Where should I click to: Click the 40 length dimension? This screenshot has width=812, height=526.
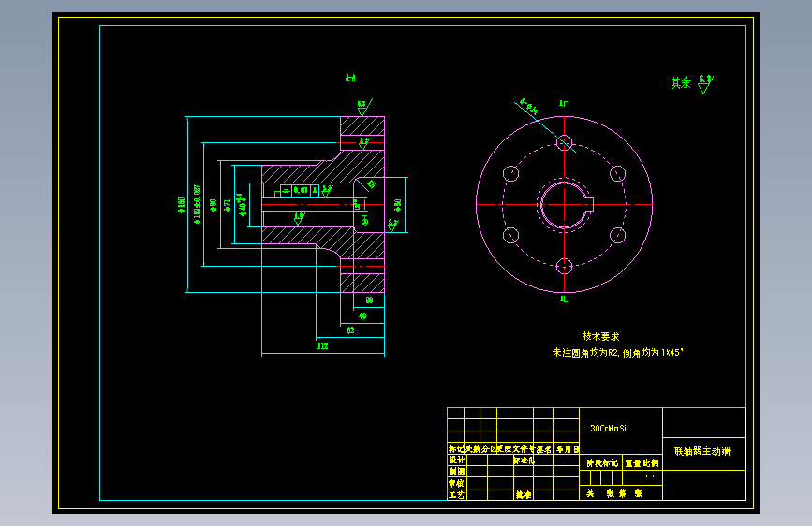362,315
